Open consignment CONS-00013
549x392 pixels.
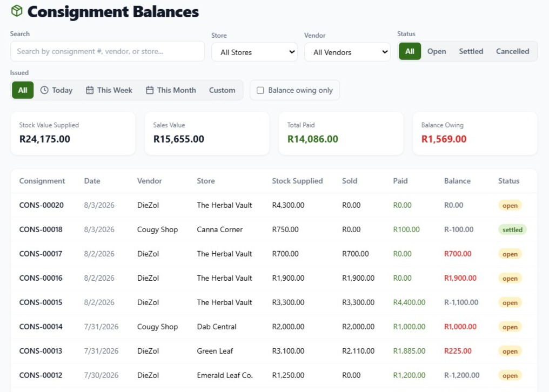pos(41,351)
